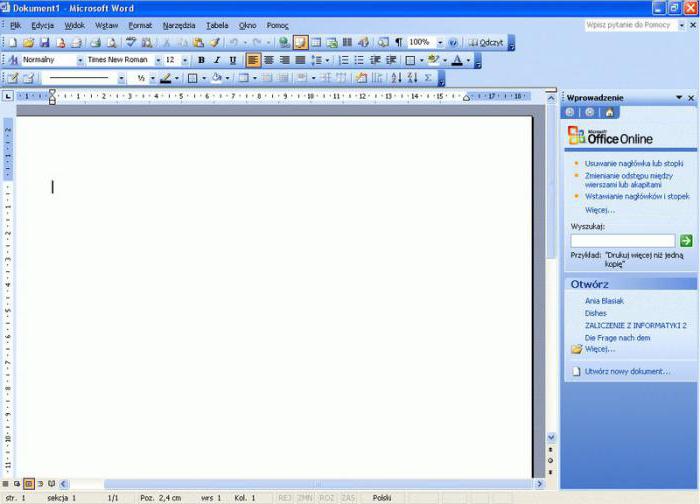Run the spelling and grammar check icon
Viewport: 700px width, 504px height.
tap(130, 43)
